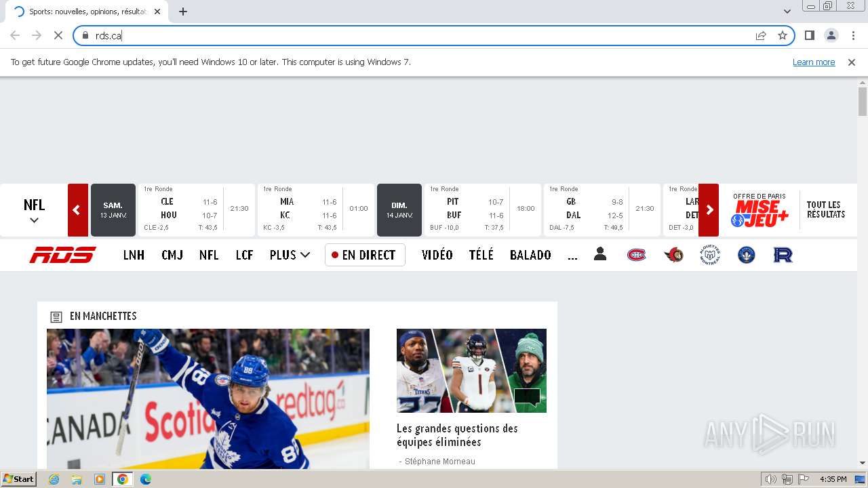This screenshot has height=488, width=868.
Task: Open a new browser tab
Action: 183,12
